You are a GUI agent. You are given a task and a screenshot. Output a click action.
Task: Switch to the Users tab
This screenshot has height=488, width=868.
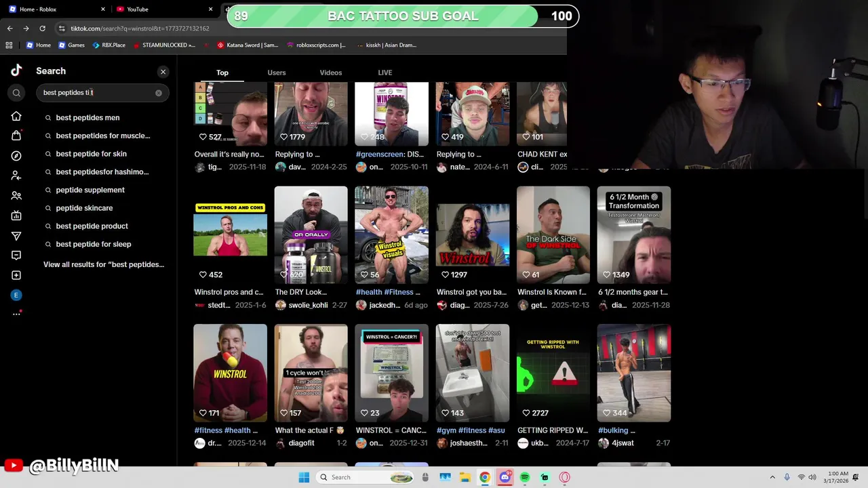tap(277, 73)
